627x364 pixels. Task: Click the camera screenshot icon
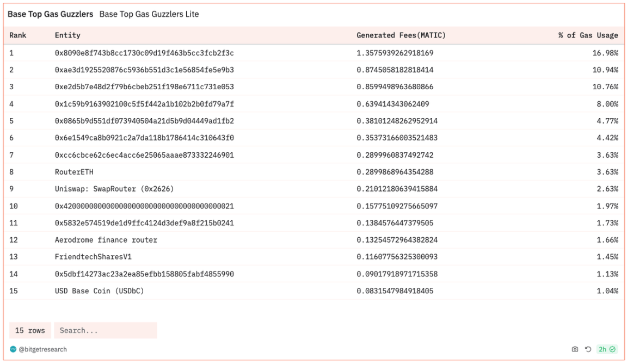pos(575,349)
